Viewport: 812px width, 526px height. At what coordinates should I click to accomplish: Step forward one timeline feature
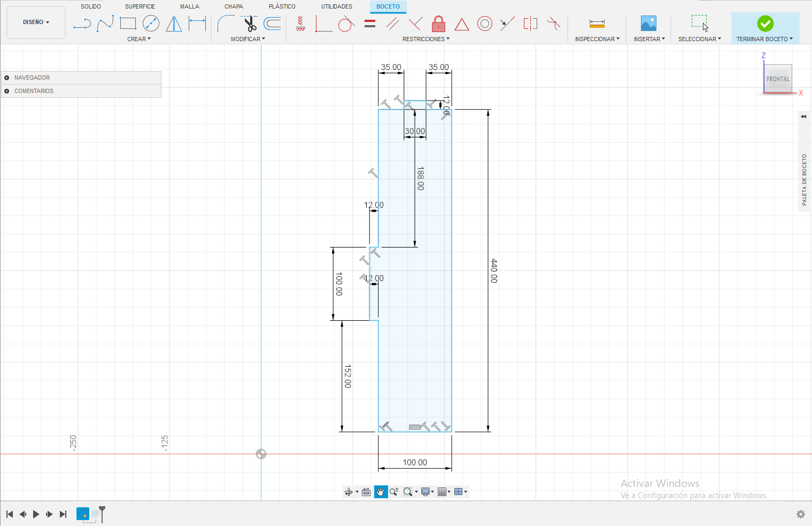pyautogui.click(x=49, y=514)
